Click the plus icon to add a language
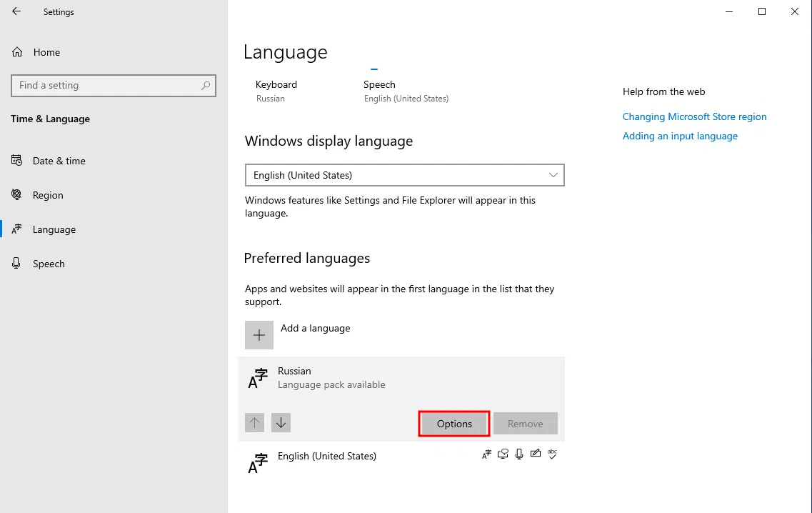Screen dimensions: 812x513 259,335
